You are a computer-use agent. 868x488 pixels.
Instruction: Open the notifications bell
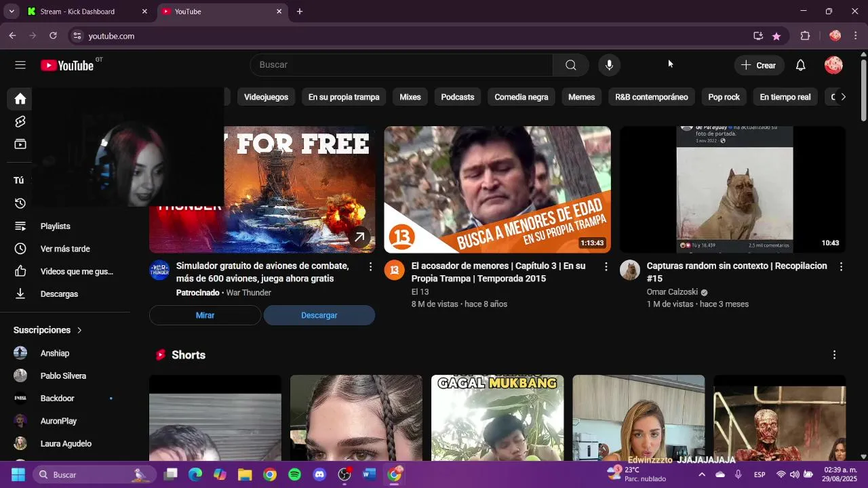coord(800,65)
